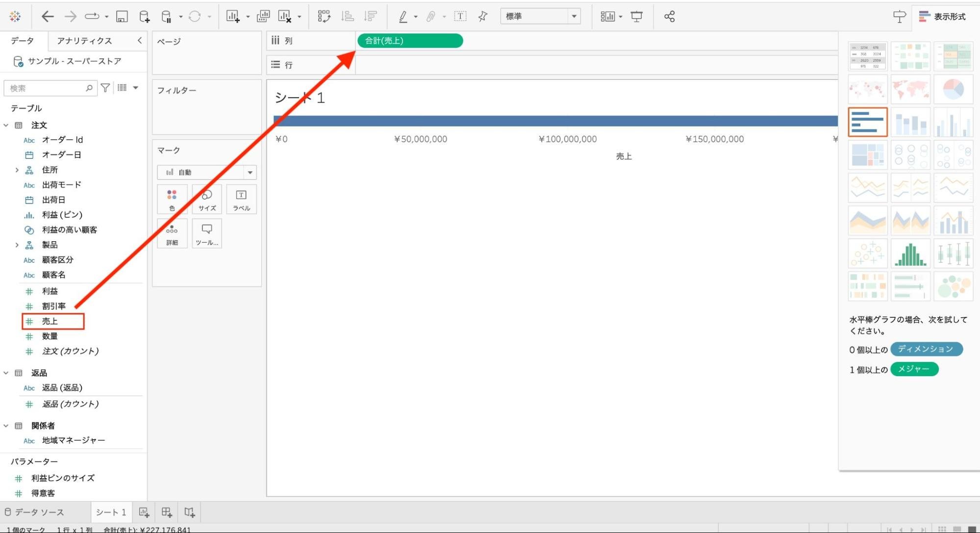Collapse the data pane chevron
This screenshot has width=980, height=533.
[140, 40]
